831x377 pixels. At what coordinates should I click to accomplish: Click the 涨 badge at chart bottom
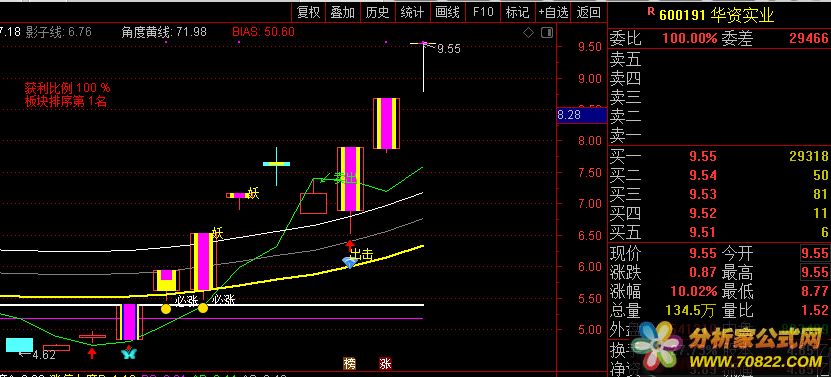coord(385,364)
